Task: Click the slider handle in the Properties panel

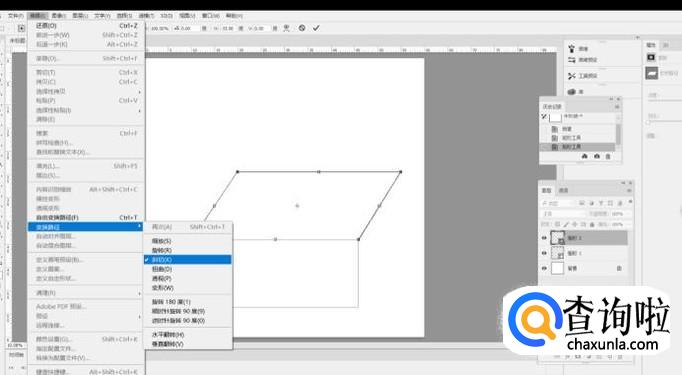Action: point(648,123)
